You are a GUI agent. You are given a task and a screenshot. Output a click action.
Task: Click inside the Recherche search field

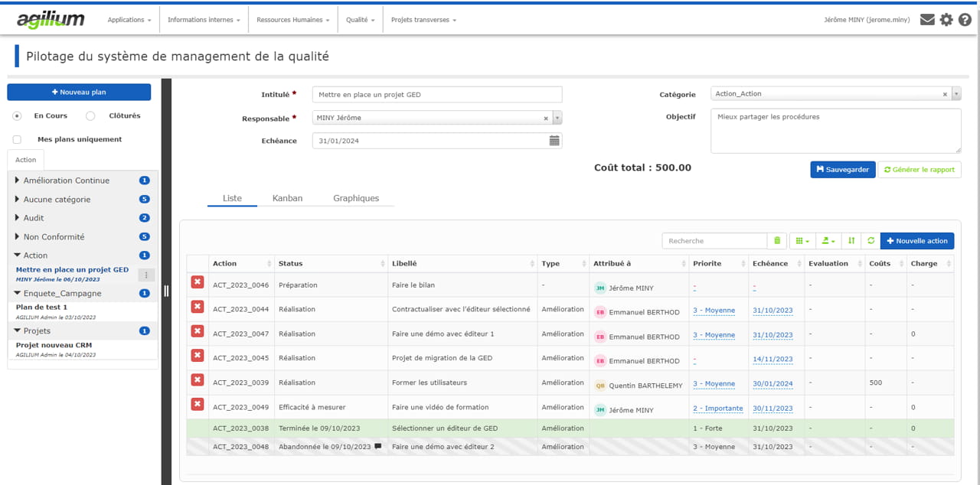coord(714,240)
